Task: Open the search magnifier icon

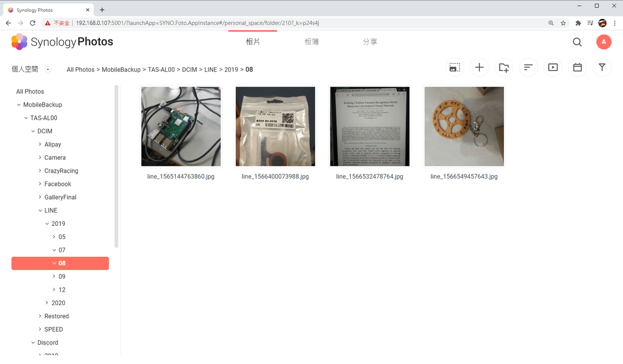Action: [x=577, y=42]
